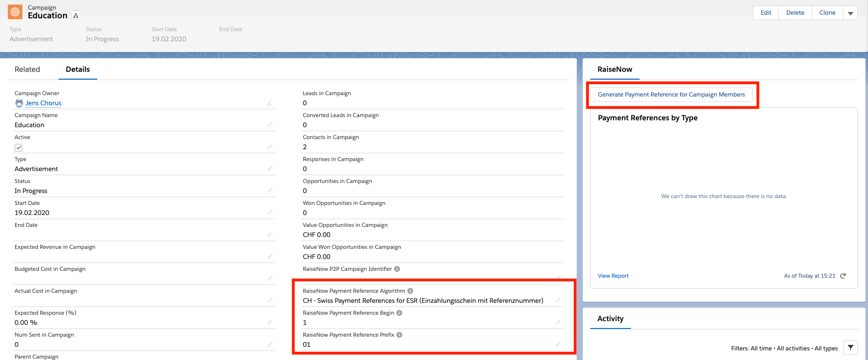868x360 pixels.
Task: Expand more actions dropdown beside Clone
Action: coord(850,13)
